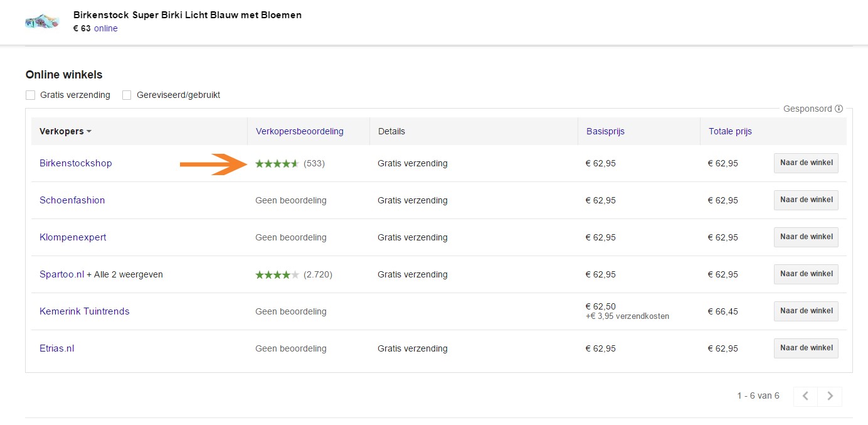Screen dimensions: 868x425
Task: Go to next page with right chevron
Action: [830, 396]
